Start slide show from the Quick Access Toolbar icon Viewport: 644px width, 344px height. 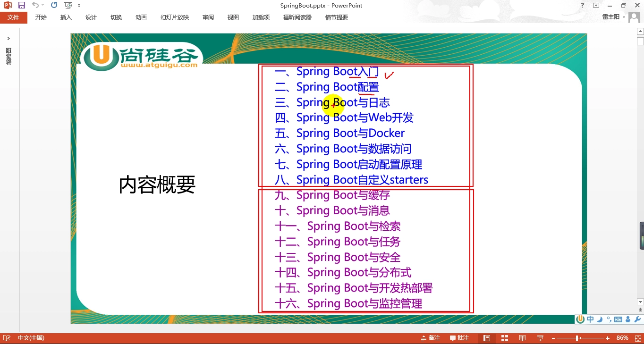point(68,5)
